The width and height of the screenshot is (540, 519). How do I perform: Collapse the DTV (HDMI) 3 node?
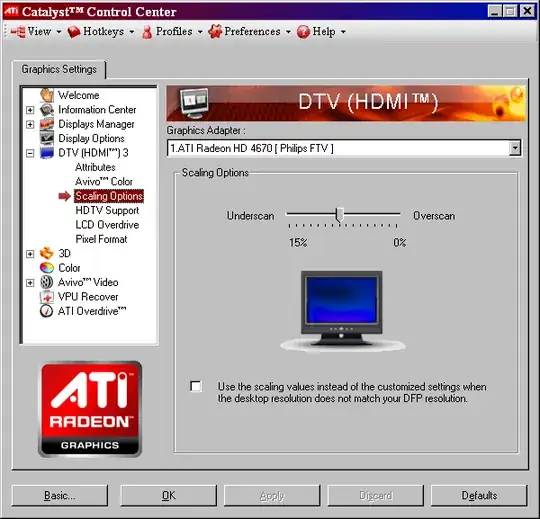(30, 153)
